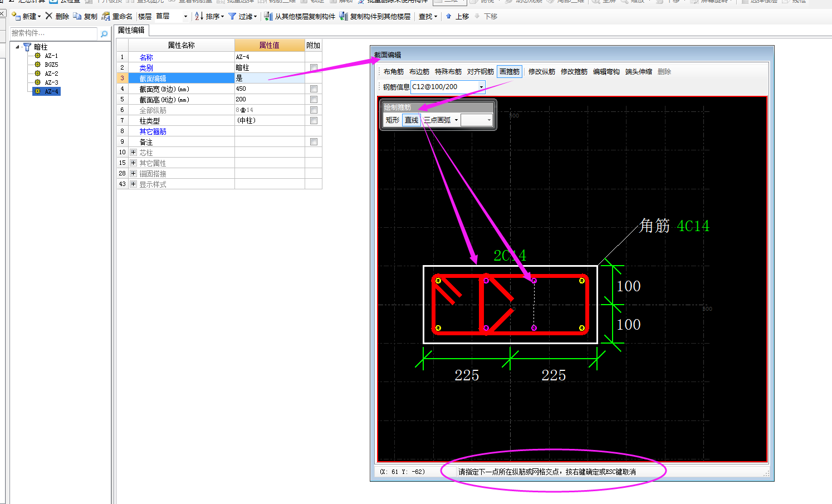
Task: Click the 重命名 rename icon
Action: point(105,16)
